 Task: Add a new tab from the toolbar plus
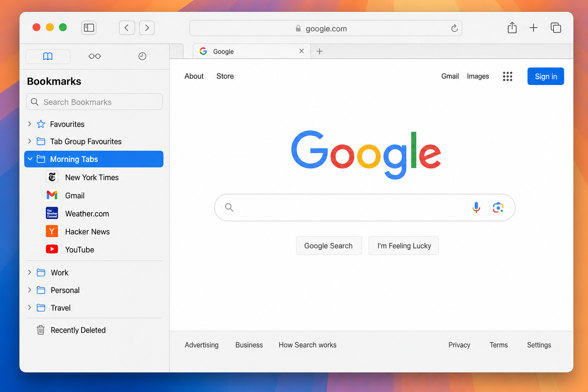tap(533, 28)
